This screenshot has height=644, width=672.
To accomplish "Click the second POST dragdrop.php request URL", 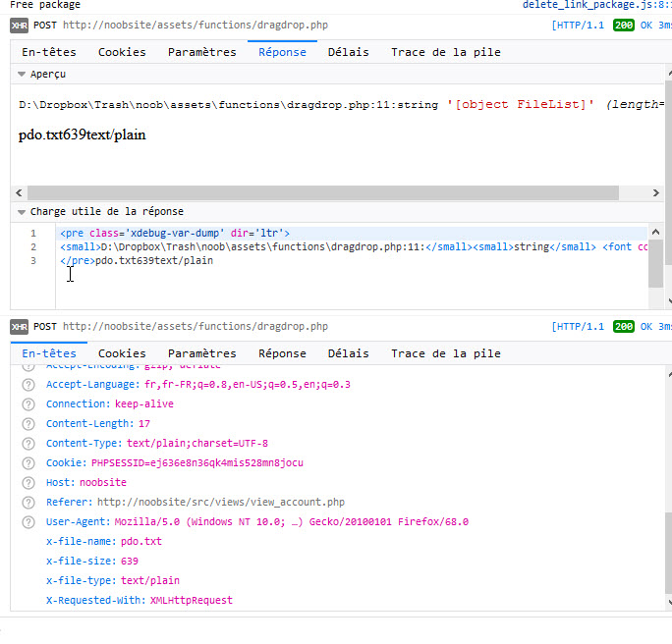I will point(196,327).
